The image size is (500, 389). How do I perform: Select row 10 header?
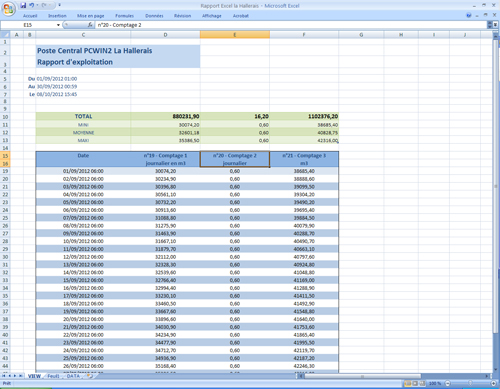click(5, 117)
